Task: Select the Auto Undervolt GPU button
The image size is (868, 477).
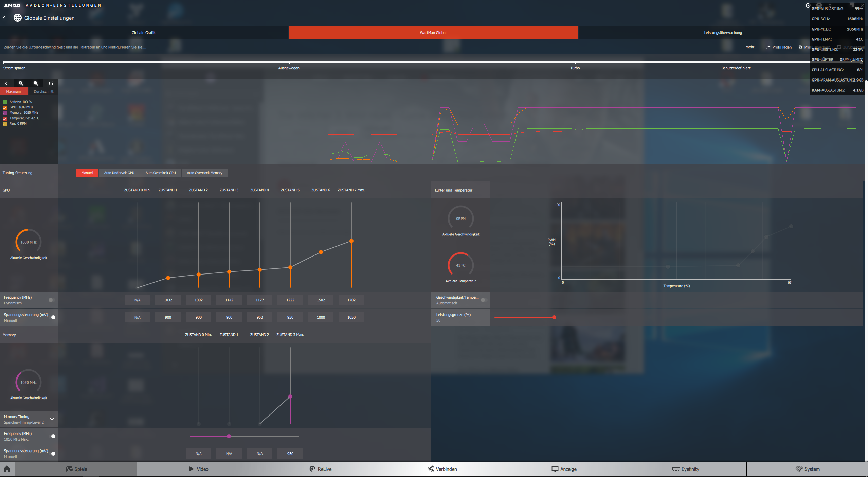Action: [x=119, y=173]
